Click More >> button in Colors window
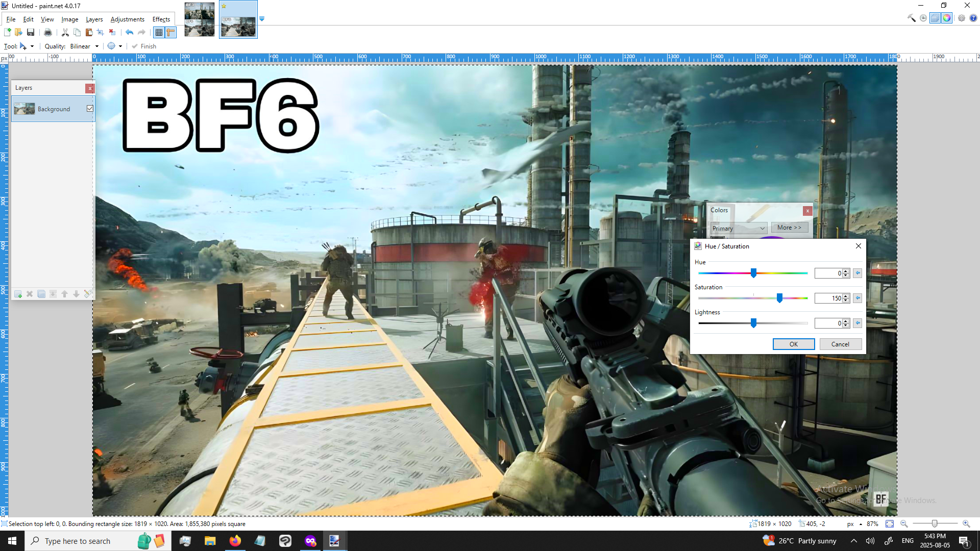This screenshot has width=980, height=551. (789, 228)
